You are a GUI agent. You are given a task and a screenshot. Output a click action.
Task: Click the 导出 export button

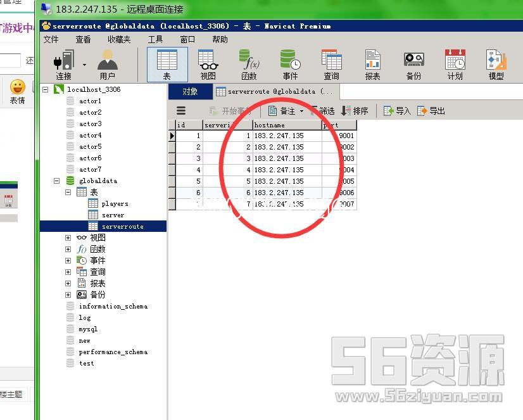point(431,111)
